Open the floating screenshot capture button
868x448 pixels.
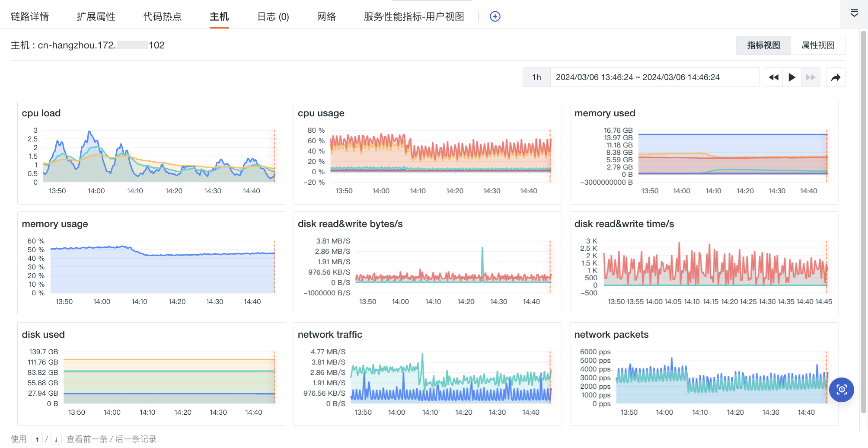click(841, 390)
